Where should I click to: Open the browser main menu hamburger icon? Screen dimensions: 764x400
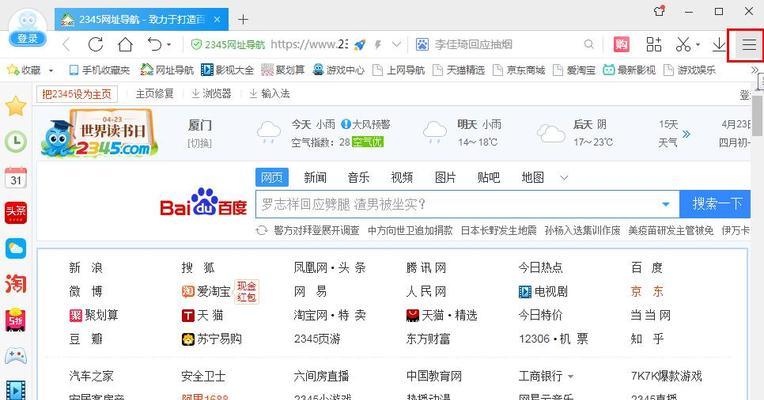pyautogui.click(x=749, y=45)
